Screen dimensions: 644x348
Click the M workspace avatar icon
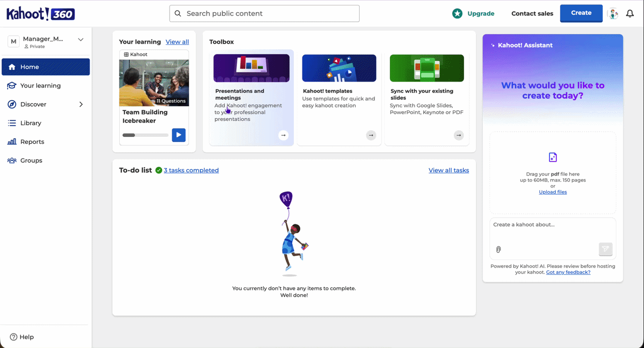[14, 42]
